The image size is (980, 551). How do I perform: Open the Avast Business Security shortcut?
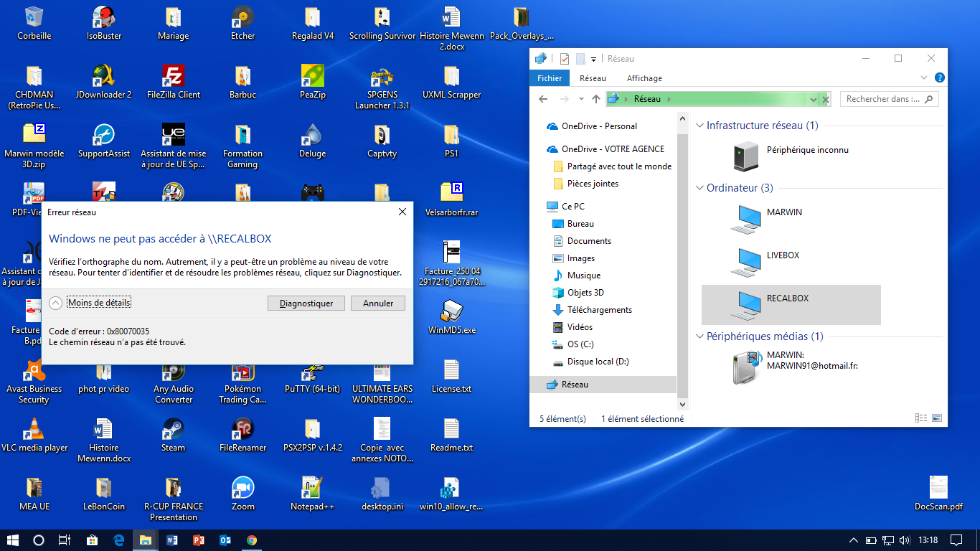coord(34,382)
